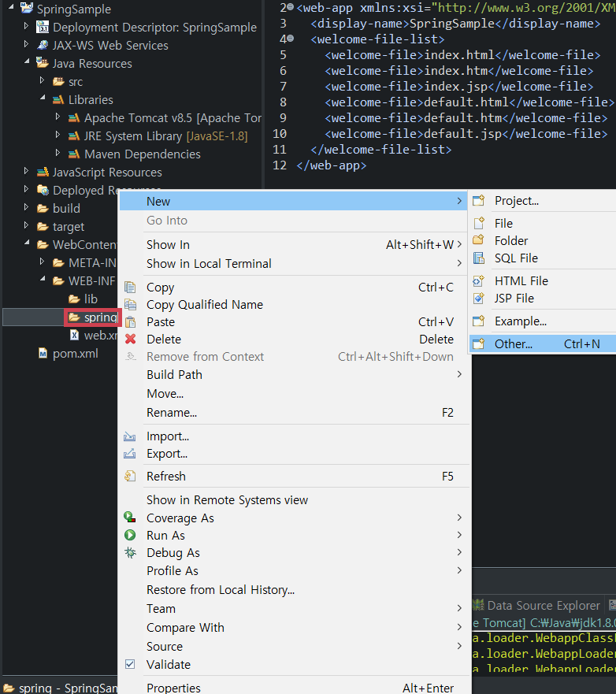The image size is (616, 694).
Task: Click line 5 index.html in editor
Action: coord(462,55)
